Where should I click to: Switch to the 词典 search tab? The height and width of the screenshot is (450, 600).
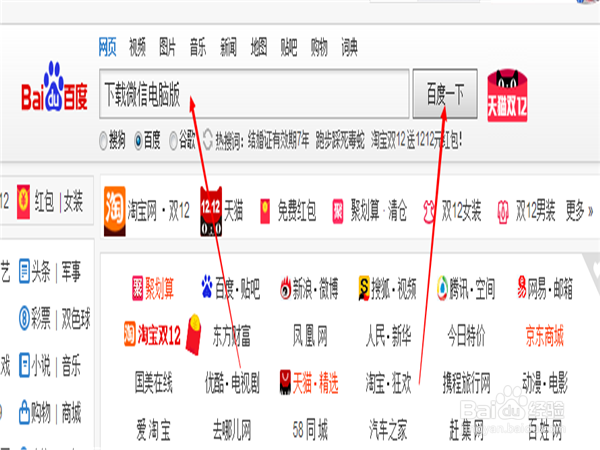350,47
